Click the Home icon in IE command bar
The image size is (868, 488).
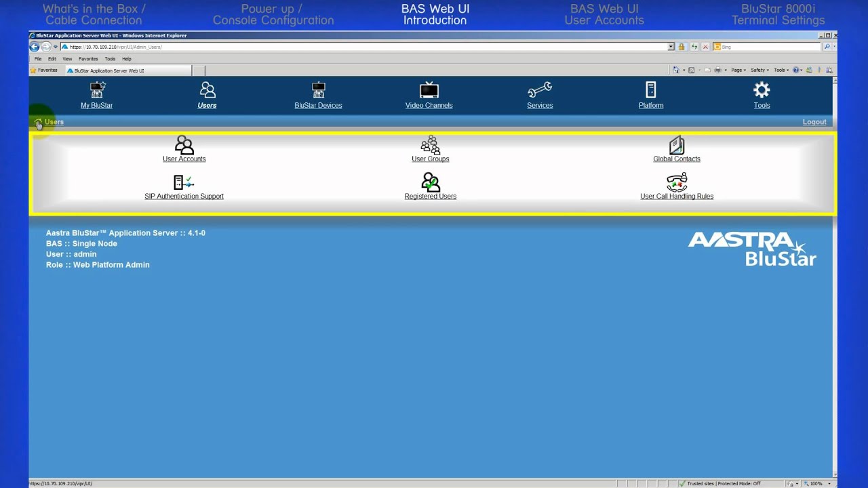click(675, 70)
